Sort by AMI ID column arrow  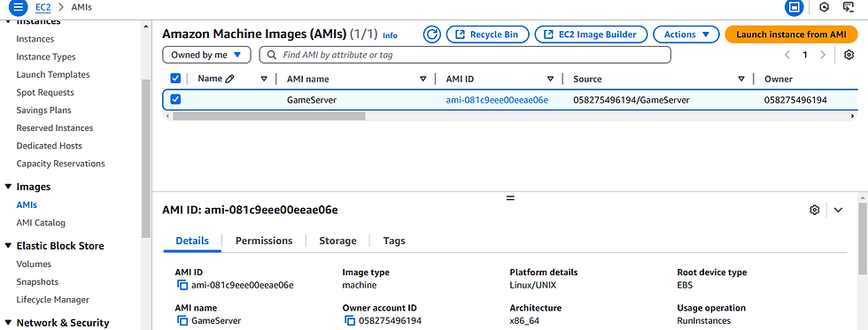[550, 79]
